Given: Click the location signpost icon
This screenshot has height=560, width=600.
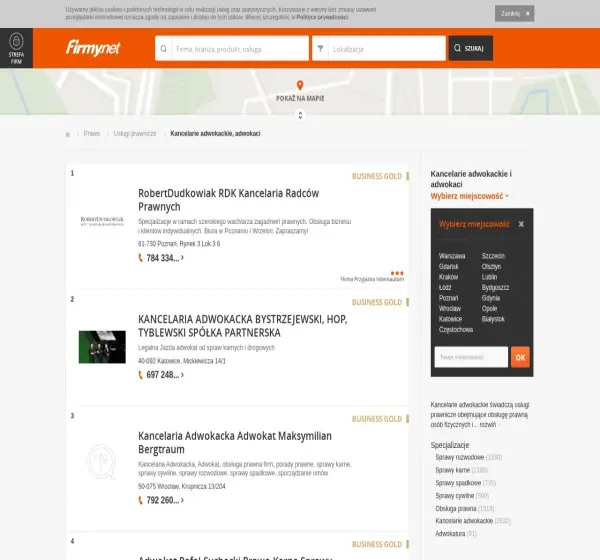Looking at the screenshot, I should [x=320, y=48].
